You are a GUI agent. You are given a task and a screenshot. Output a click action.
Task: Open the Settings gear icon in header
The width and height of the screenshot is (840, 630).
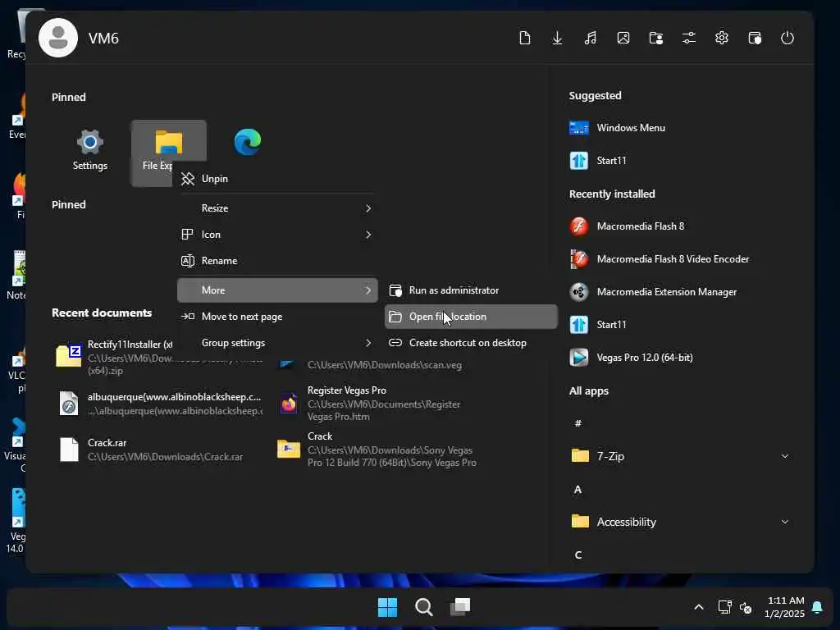[722, 38]
